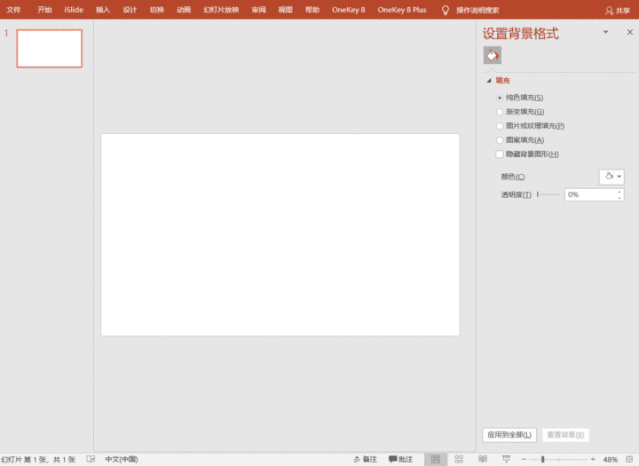Viewport: 639px width, 466px height.
Task: Fit slide to current window icon
Action: coord(630,459)
